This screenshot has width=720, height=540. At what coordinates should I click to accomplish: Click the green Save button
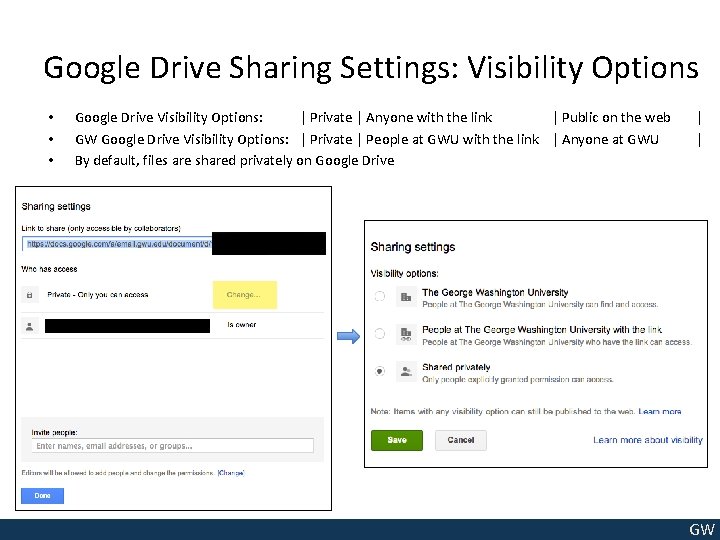click(397, 440)
